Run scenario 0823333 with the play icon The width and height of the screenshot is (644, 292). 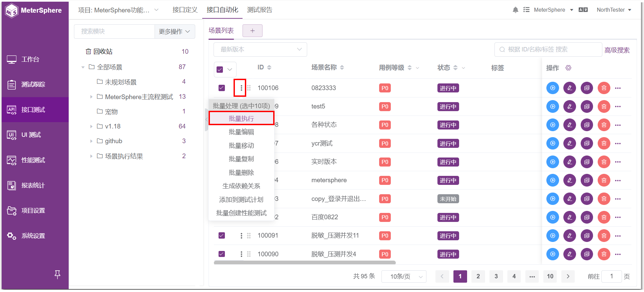point(553,88)
